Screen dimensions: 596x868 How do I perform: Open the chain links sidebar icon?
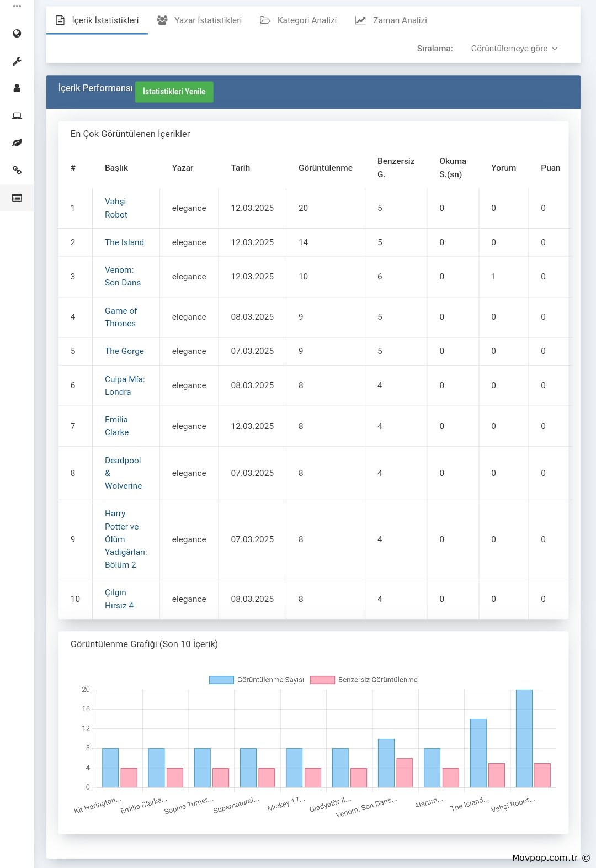(x=17, y=170)
